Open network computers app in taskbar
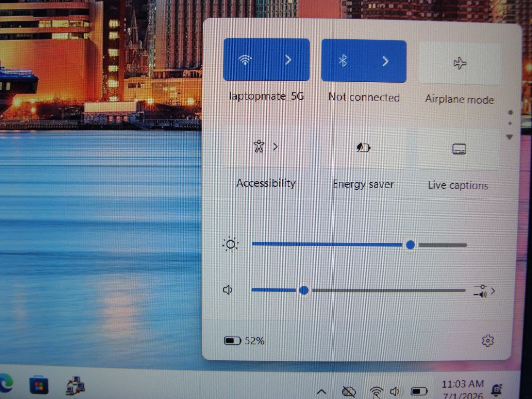The image size is (532, 399). tap(75, 386)
